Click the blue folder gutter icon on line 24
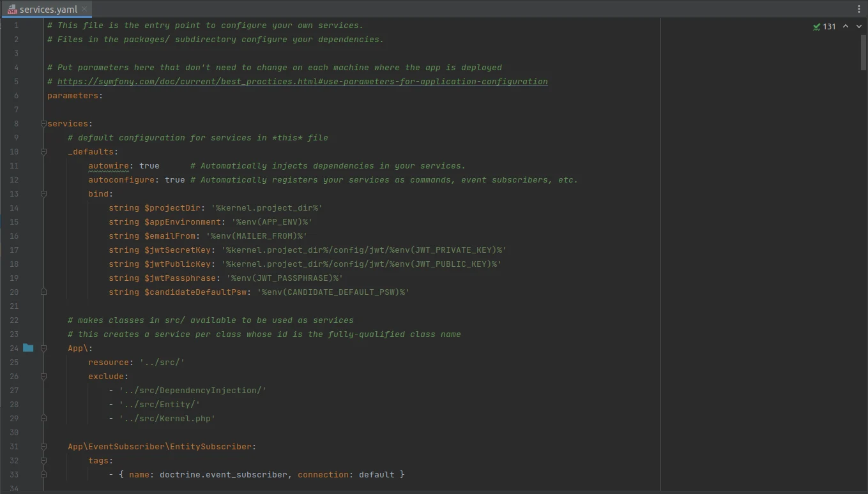The width and height of the screenshot is (868, 494). point(28,348)
